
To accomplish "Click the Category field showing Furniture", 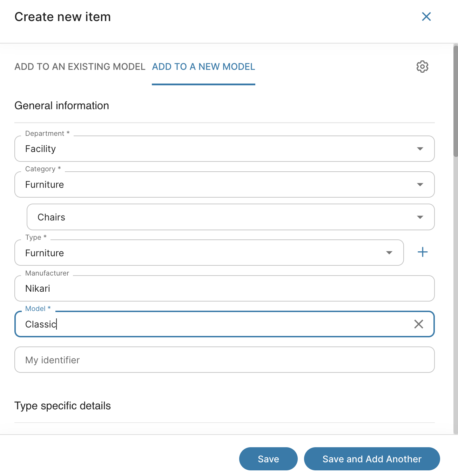I will click(x=210, y=185).
